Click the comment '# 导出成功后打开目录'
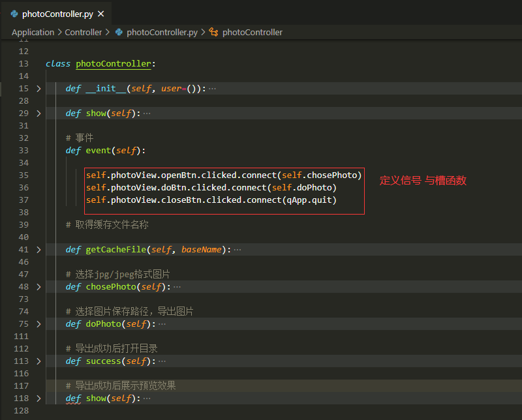522x420 pixels. pyautogui.click(x=112, y=348)
